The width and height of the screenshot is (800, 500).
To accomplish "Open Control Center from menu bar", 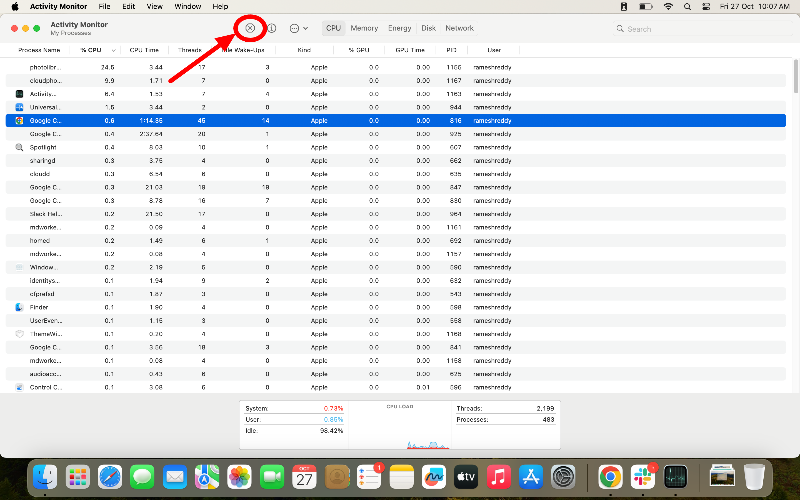I will pyautogui.click(x=706, y=7).
